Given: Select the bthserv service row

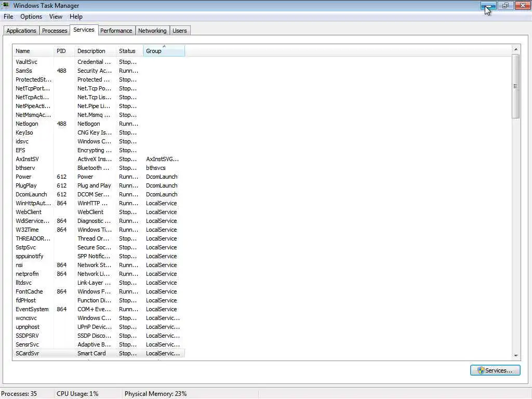Looking at the screenshot, I should [x=99, y=168].
